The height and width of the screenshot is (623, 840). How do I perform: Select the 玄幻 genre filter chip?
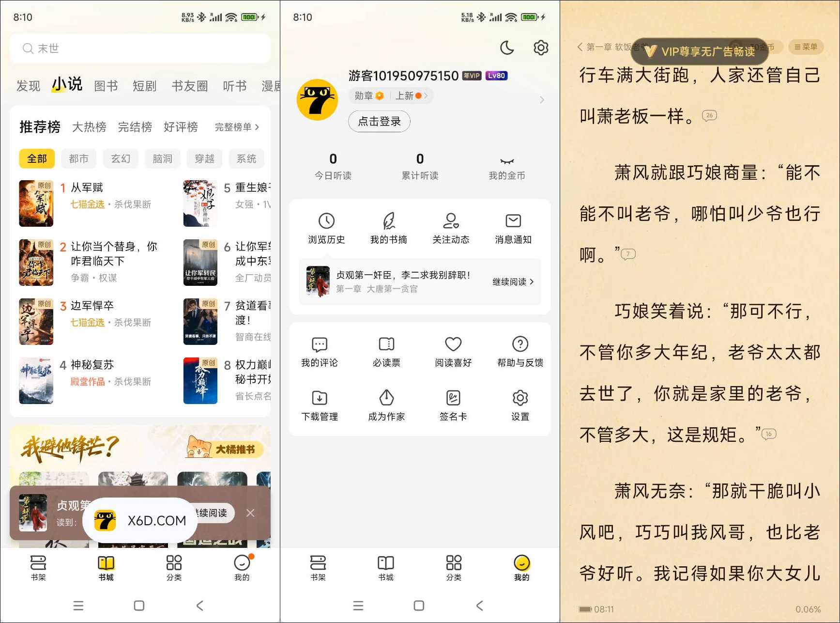121,158
